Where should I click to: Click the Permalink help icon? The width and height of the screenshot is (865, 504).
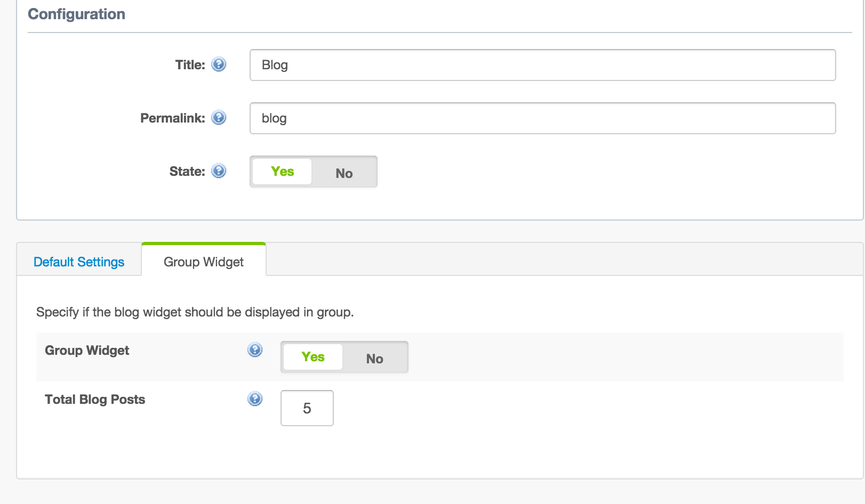click(x=219, y=118)
